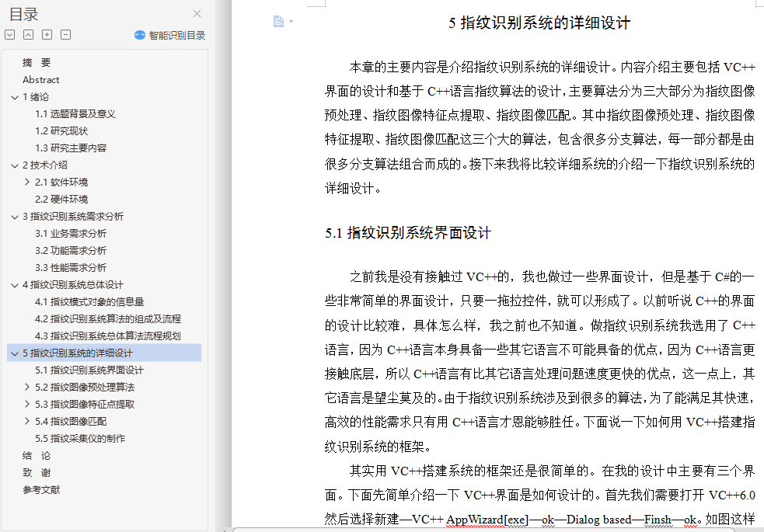Click the underlined AppWizard[exe] text
The height and width of the screenshot is (532, 764).
[x=487, y=520]
